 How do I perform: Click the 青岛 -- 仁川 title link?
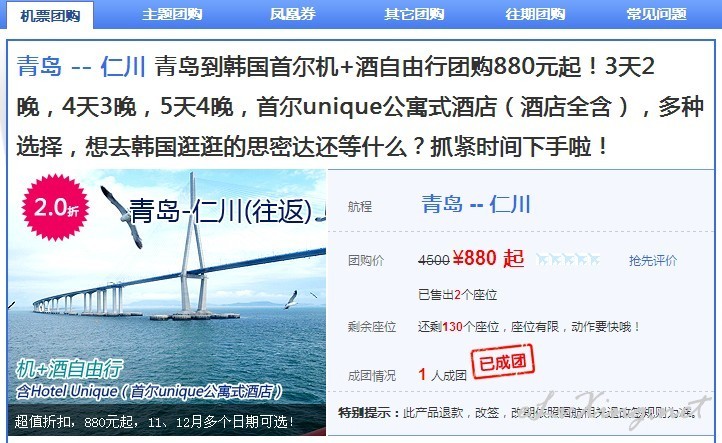click(x=81, y=66)
